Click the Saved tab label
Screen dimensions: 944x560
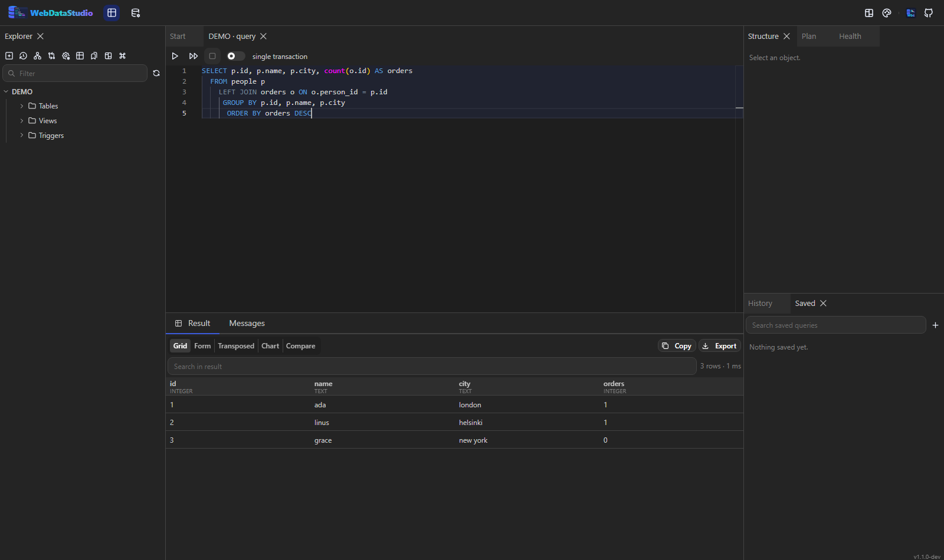coord(805,303)
